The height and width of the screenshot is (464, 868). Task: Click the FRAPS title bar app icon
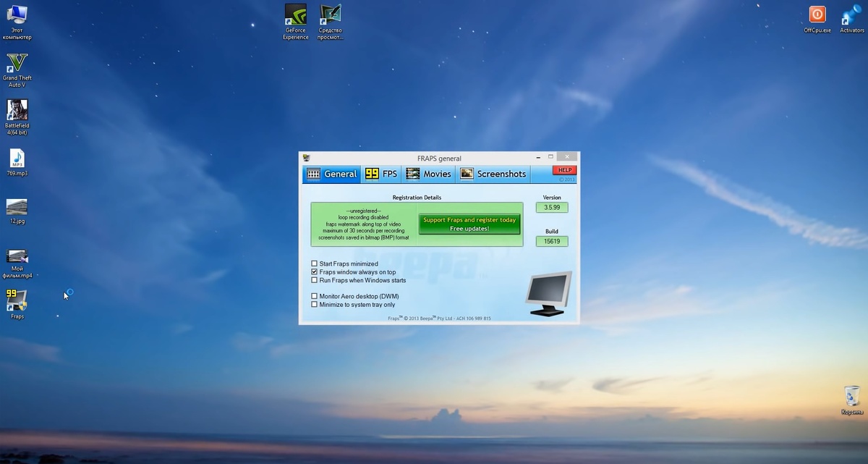(x=307, y=158)
